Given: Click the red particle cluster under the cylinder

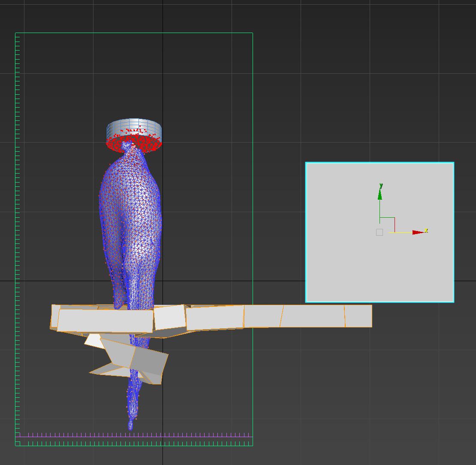Looking at the screenshot, I should [x=134, y=143].
